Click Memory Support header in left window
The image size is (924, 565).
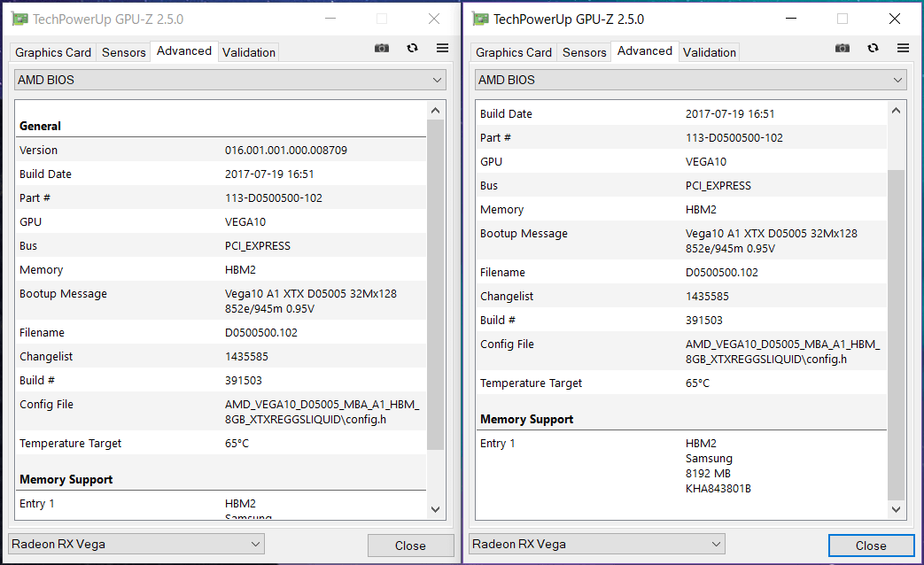coord(66,480)
